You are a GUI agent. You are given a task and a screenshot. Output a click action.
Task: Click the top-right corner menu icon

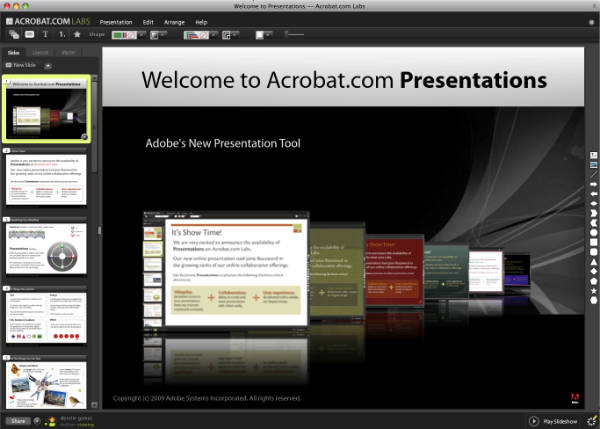point(591,22)
